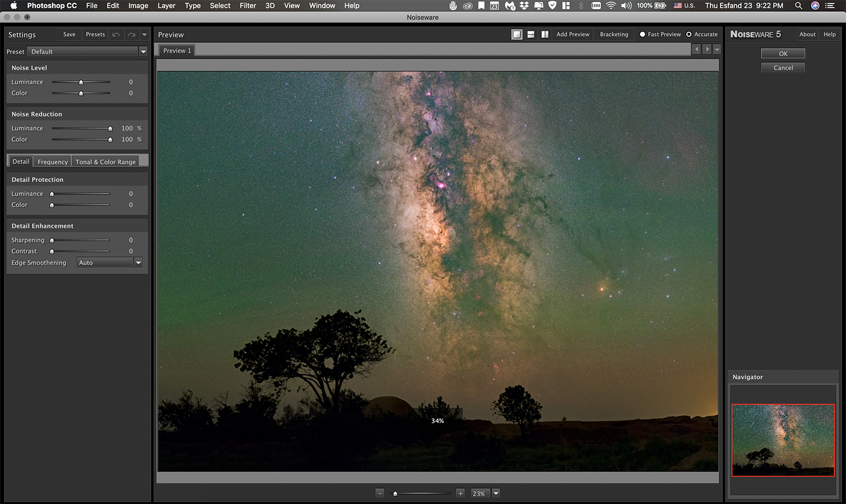846x504 pixels.
Task: Click the Milky Way preview image
Action: click(438, 271)
